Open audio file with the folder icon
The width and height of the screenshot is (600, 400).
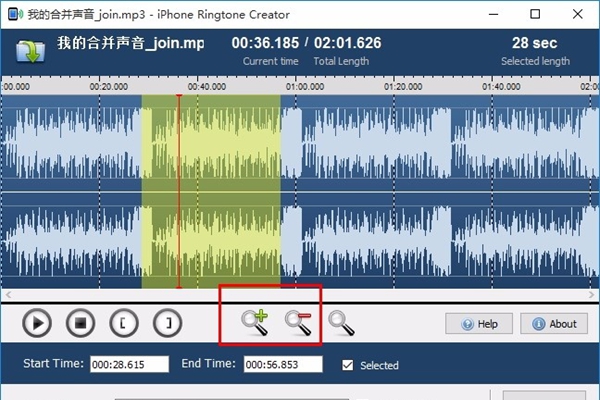coord(30,51)
